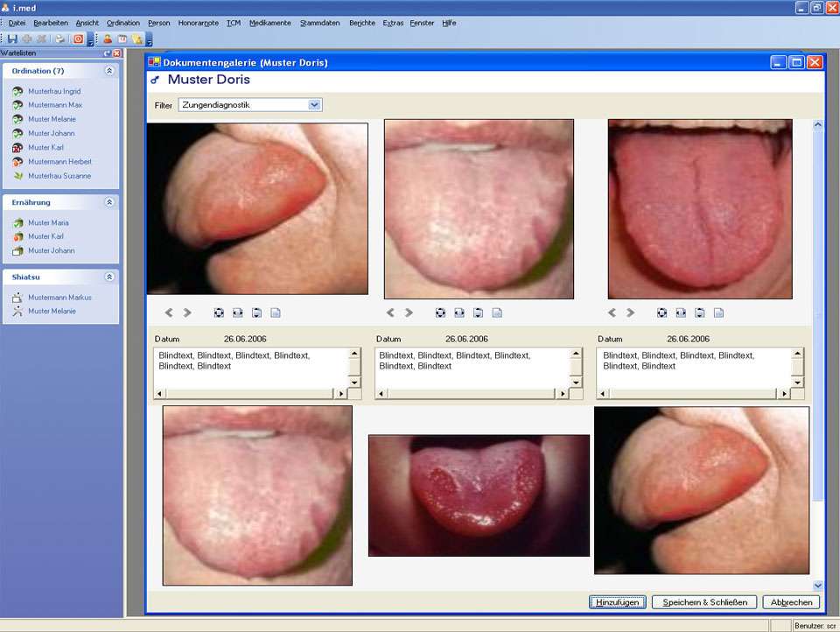Image resolution: width=840 pixels, height=632 pixels.
Task: Show previous image under the first tongue photo
Action: point(170,312)
